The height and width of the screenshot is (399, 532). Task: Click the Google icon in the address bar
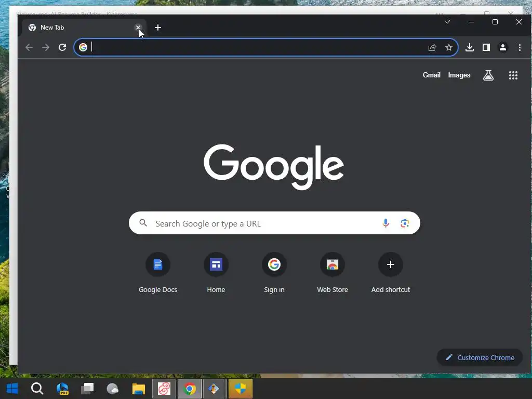(x=83, y=47)
